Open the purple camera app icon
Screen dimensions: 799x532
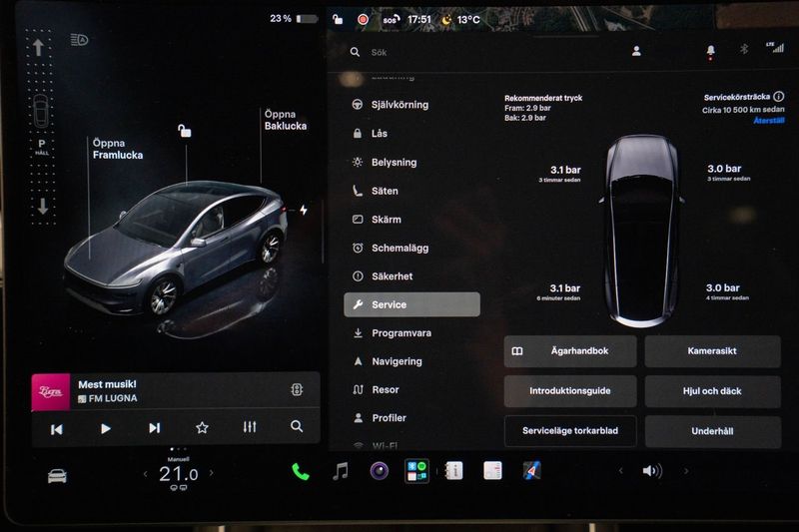tap(380, 471)
